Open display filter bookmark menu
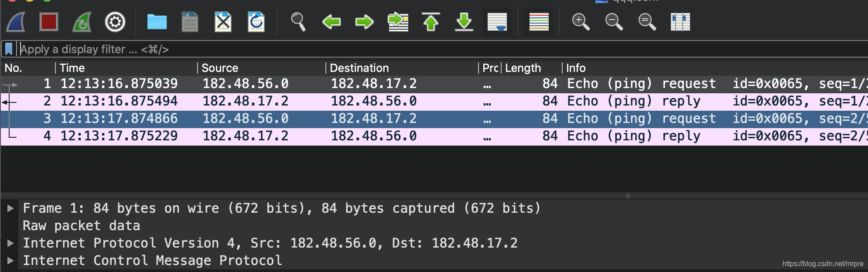This screenshot has width=868, height=272. tap(9, 49)
